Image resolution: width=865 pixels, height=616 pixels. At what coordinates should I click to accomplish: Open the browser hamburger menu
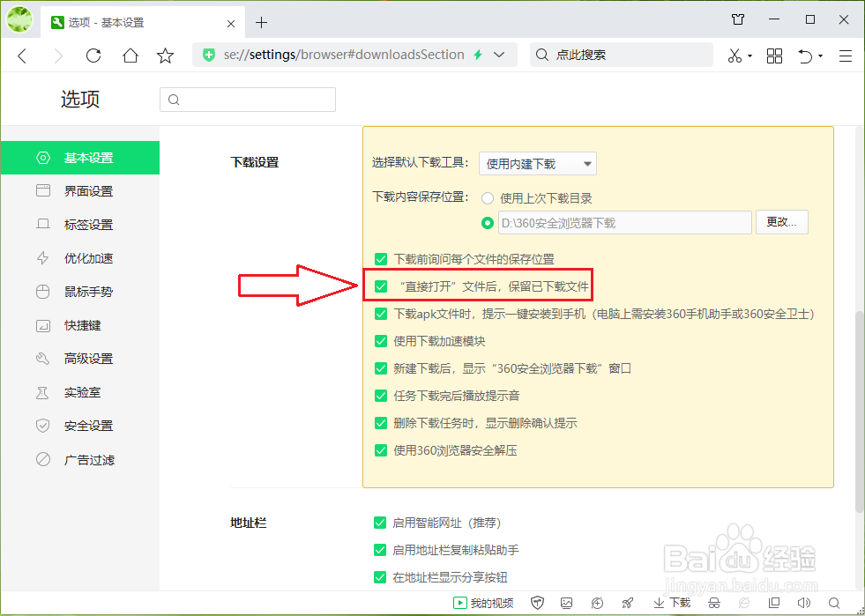pyautogui.click(x=846, y=55)
